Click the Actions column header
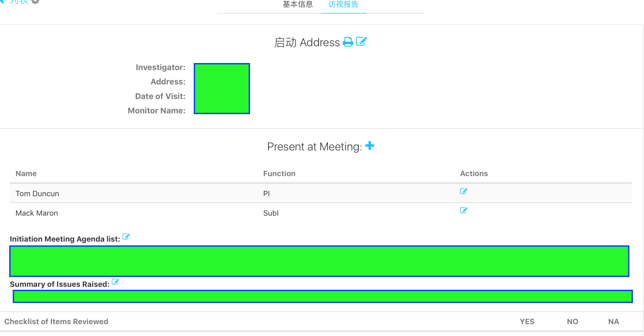 point(474,173)
